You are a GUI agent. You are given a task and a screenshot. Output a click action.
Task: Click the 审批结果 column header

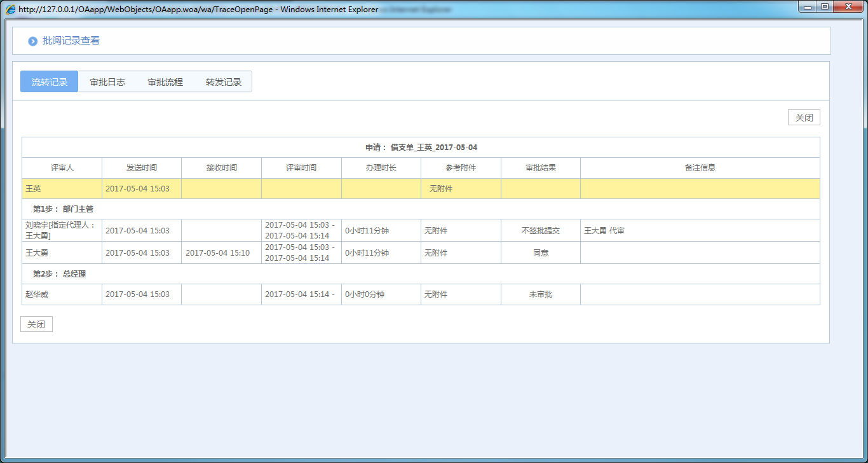tap(541, 168)
